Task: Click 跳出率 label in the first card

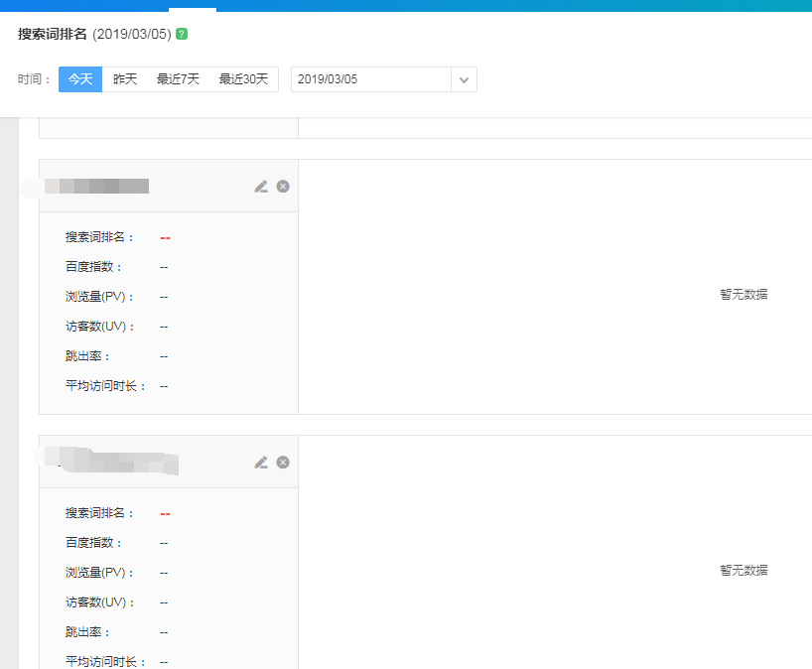Action: tap(88, 356)
